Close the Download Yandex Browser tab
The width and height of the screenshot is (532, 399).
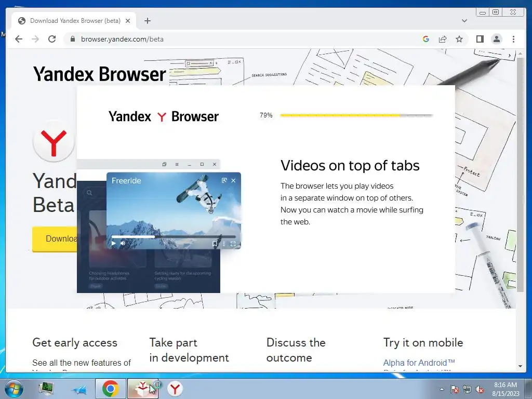click(x=128, y=21)
